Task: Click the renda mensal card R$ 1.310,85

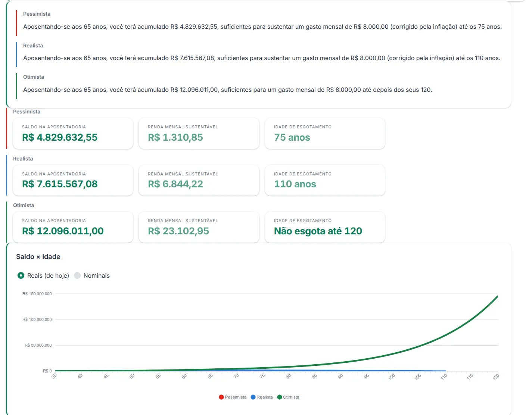Action: click(199, 133)
